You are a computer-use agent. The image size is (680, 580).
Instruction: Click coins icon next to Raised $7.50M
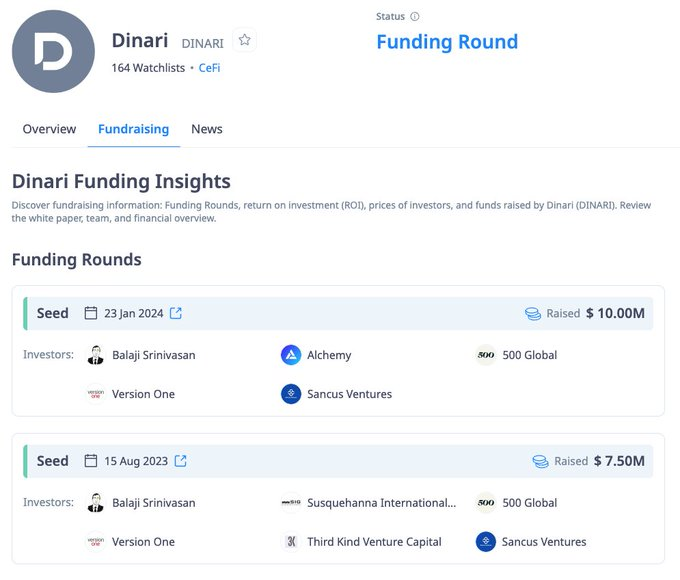point(540,461)
